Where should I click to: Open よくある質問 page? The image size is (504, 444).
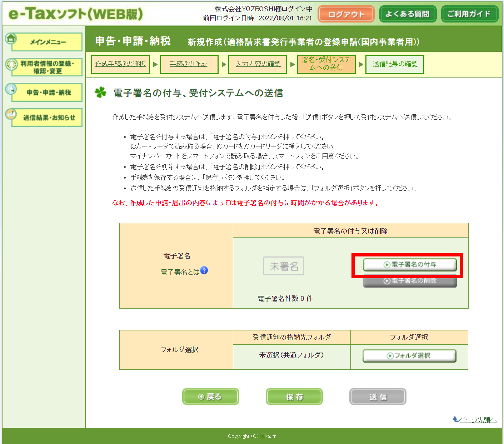[408, 14]
